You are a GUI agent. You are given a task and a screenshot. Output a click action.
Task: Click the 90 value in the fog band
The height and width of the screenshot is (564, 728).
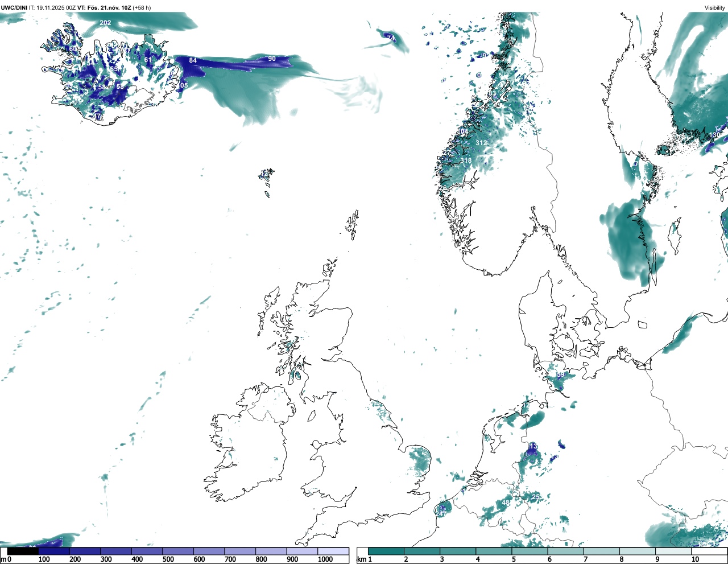[x=272, y=59]
